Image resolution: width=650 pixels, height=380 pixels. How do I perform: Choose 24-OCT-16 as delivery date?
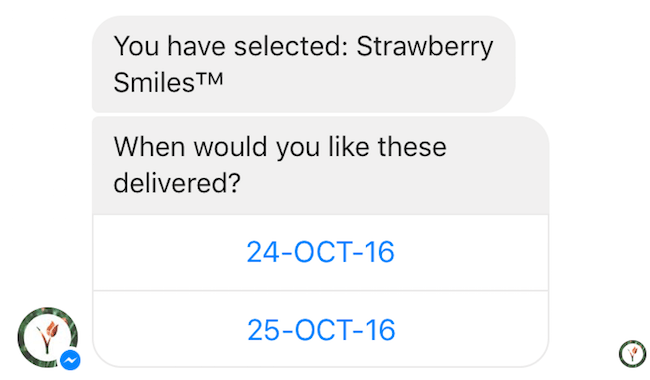[320, 252]
